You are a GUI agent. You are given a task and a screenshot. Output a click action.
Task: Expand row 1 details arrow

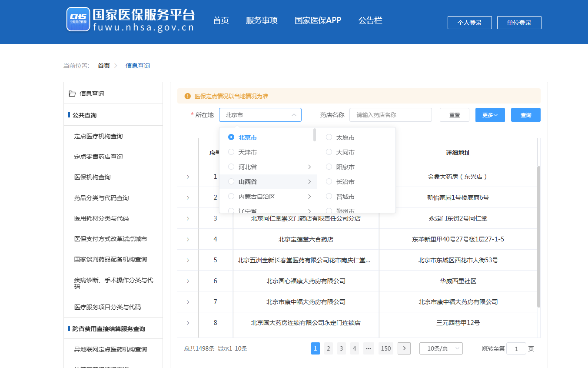188,177
